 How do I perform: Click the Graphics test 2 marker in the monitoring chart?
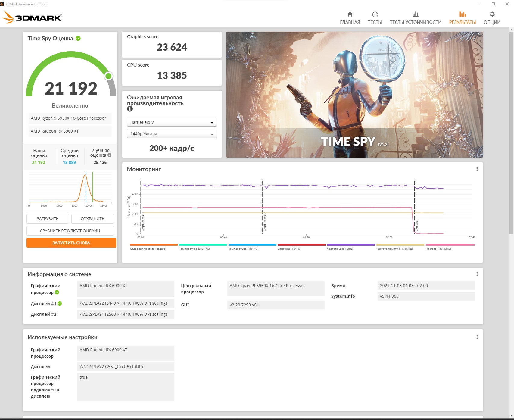pos(265,221)
